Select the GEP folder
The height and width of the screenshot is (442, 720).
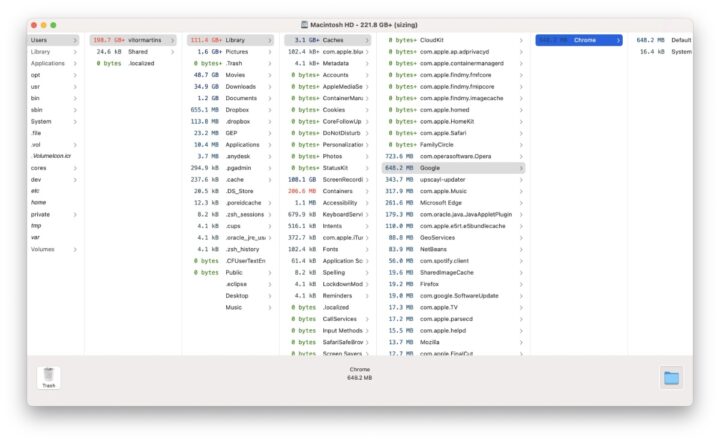coord(231,133)
